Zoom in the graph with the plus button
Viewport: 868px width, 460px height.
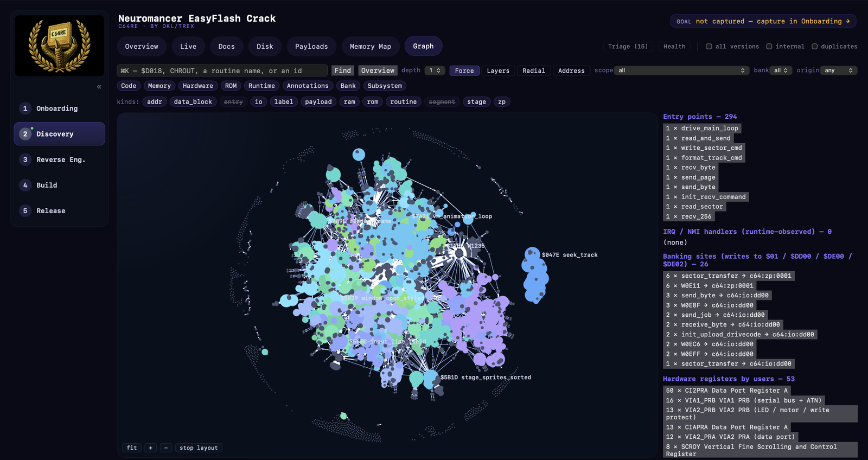point(151,448)
